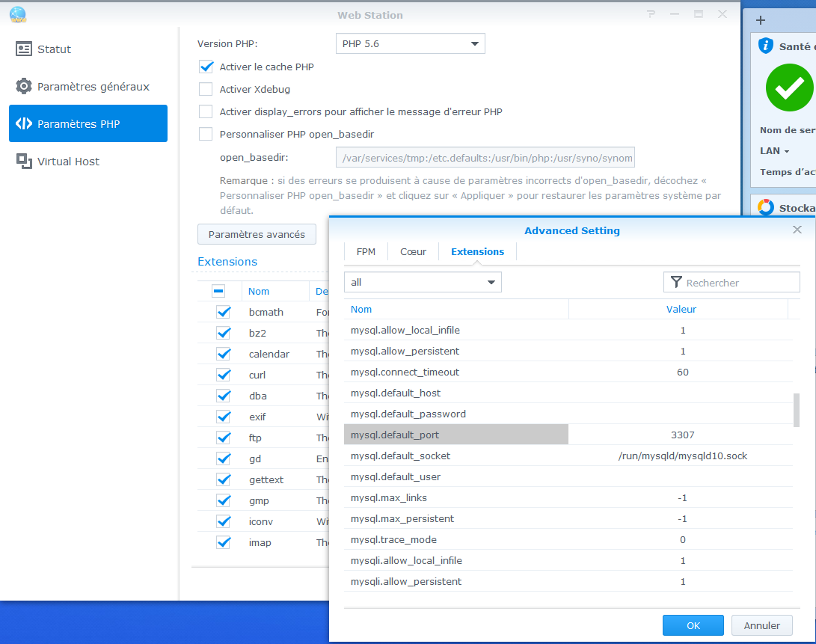Disable the Activer le cache PHP checkbox
Screen dimensions: 816x644
[x=206, y=67]
